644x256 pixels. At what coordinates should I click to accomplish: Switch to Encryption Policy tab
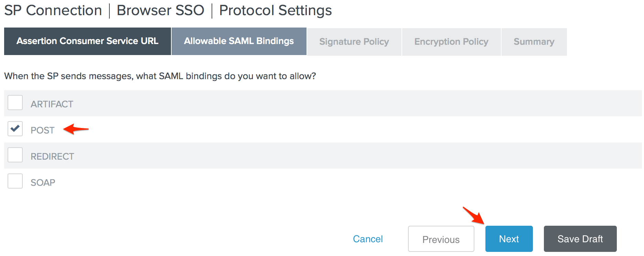pyautogui.click(x=451, y=42)
